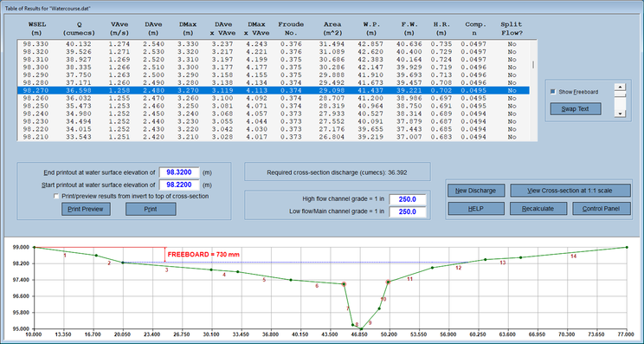Click the results table scrollbar thumb

coord(533,64)
